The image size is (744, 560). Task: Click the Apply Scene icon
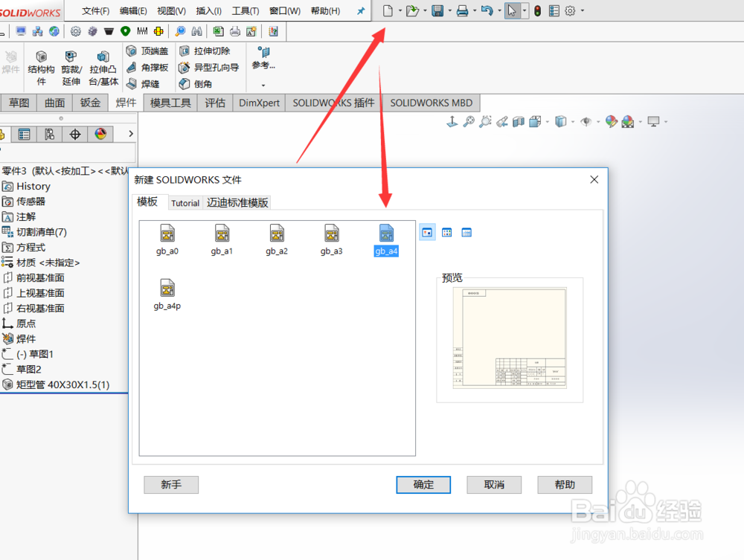[x=628, y=122]
